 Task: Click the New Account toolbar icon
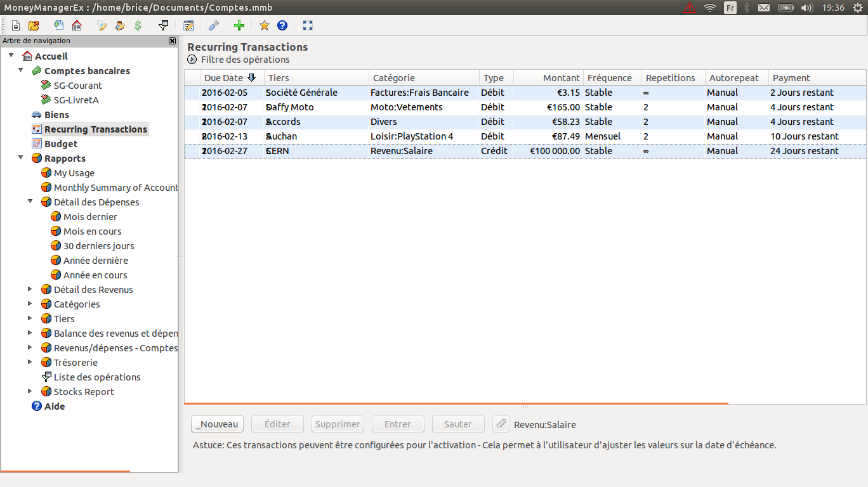coord(59,25)
